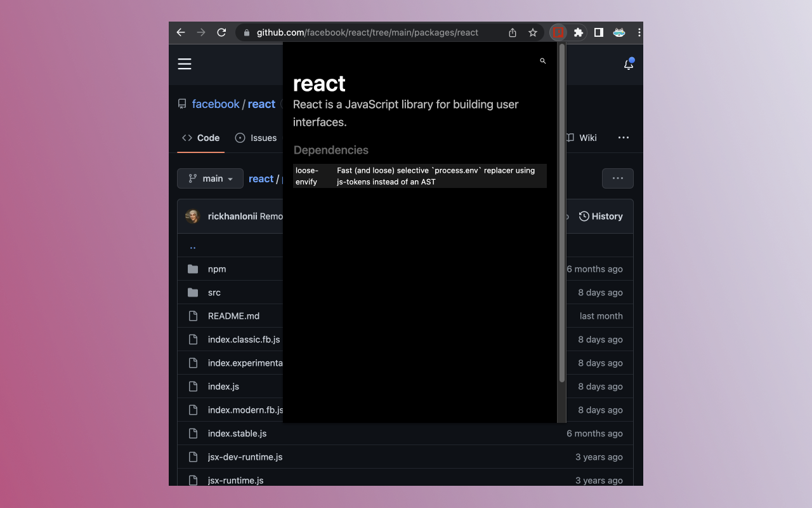The height and width of the screenshot is (508, 812).
Task: Toggle the browser side panel icon
Action: 598,32
